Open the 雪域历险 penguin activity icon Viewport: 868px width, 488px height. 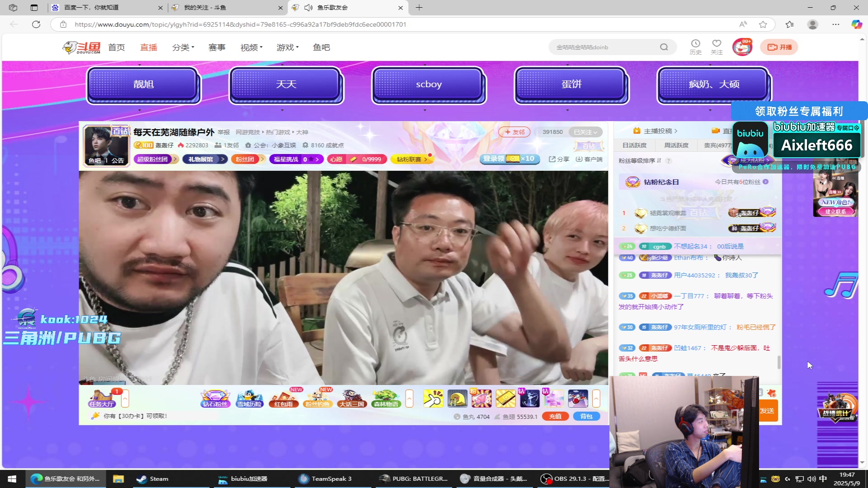point(250,399)
